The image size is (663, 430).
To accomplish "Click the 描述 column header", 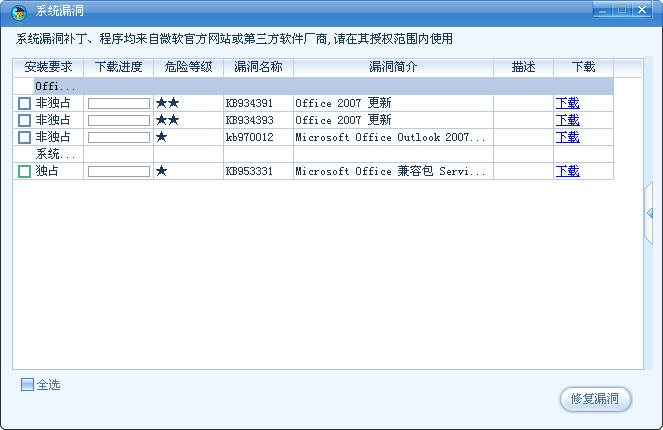I will [x=523, y=67].
